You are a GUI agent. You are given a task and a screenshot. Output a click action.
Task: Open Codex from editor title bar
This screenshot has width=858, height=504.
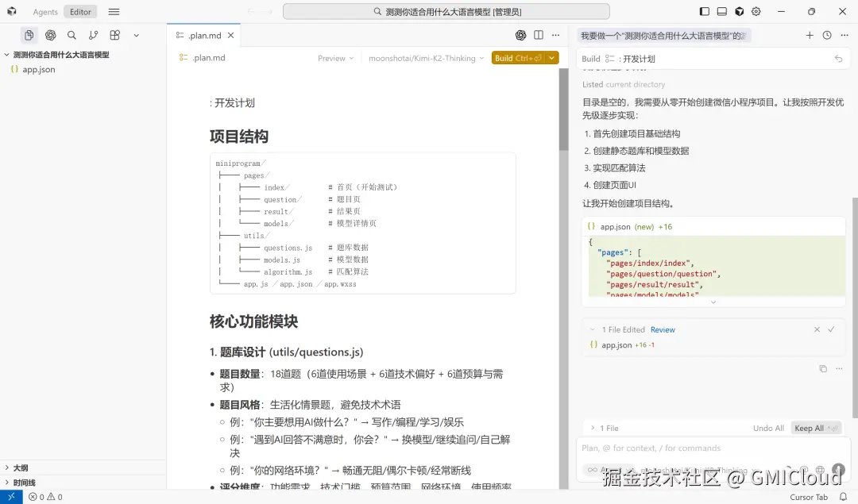tap(520, 35)
